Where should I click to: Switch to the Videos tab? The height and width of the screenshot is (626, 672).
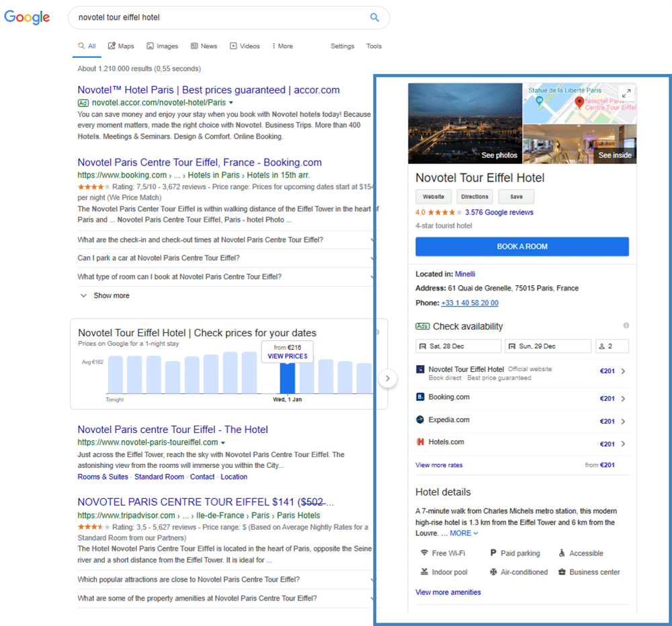(x=245, y=46)
